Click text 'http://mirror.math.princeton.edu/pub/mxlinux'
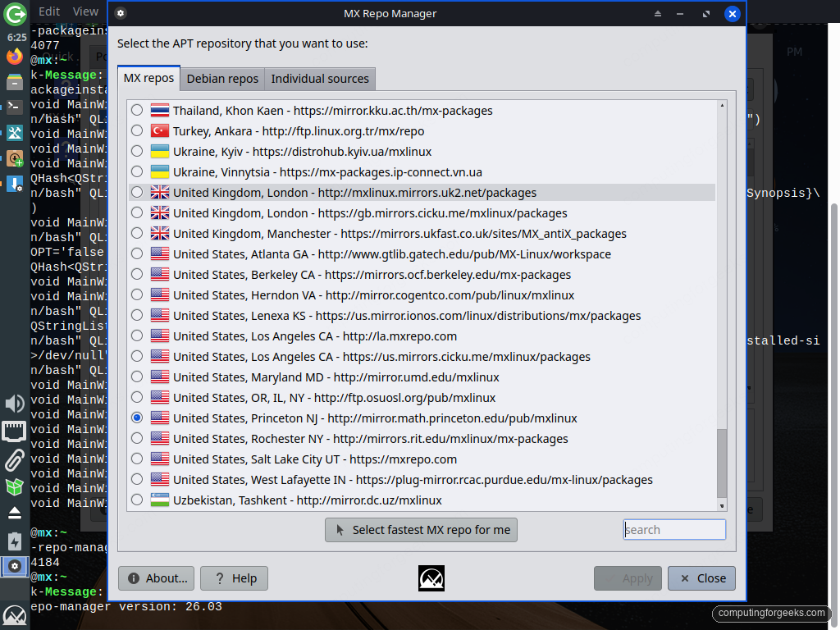The height and width of the screenshot is (630, 840). point(452,418)
